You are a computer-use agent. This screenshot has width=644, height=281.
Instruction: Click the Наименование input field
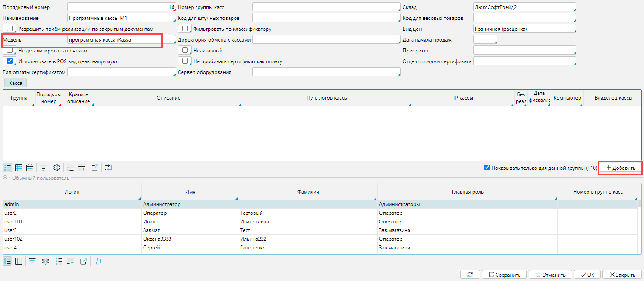click(x=121, y=18)
